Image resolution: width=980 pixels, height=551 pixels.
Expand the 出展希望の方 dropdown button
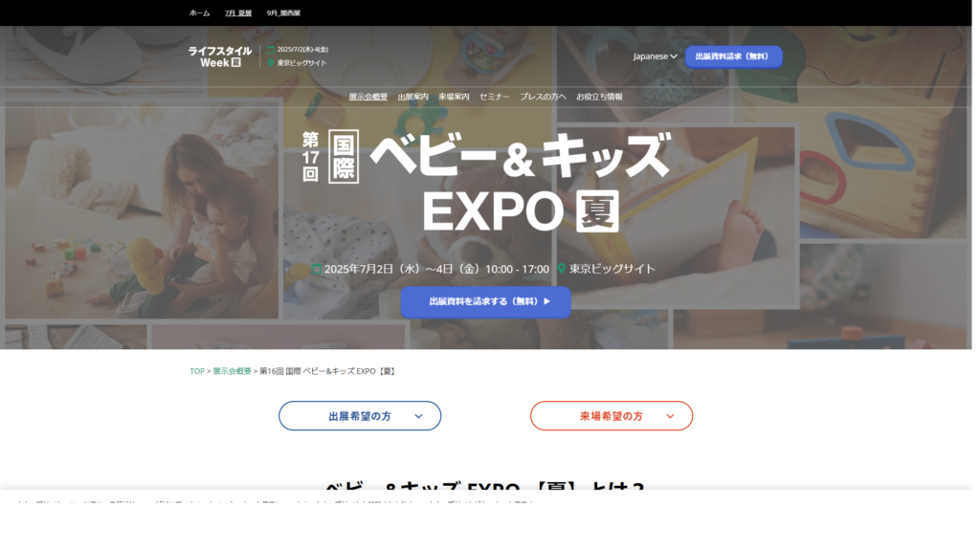pyautogui.click(x=360, y=416)
